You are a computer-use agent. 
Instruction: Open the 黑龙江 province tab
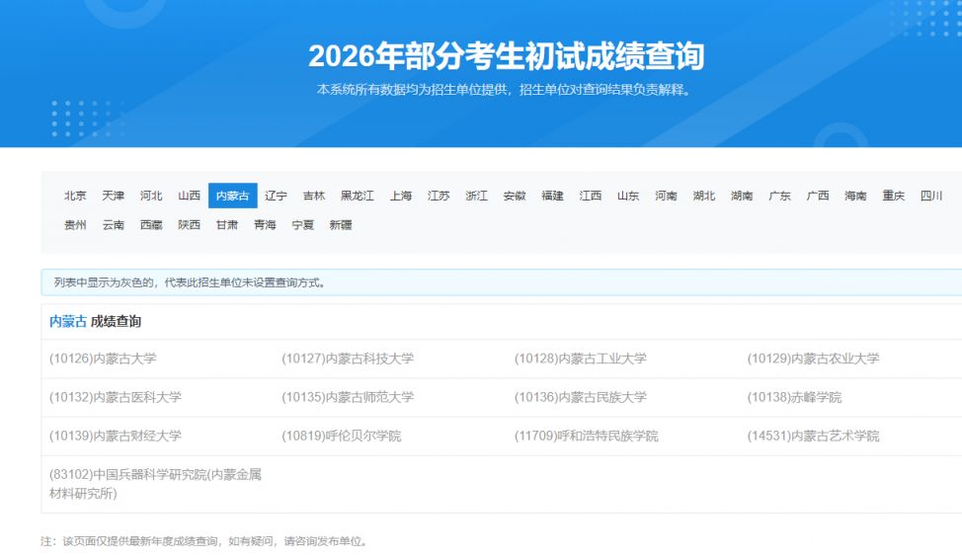coord(358,196)
